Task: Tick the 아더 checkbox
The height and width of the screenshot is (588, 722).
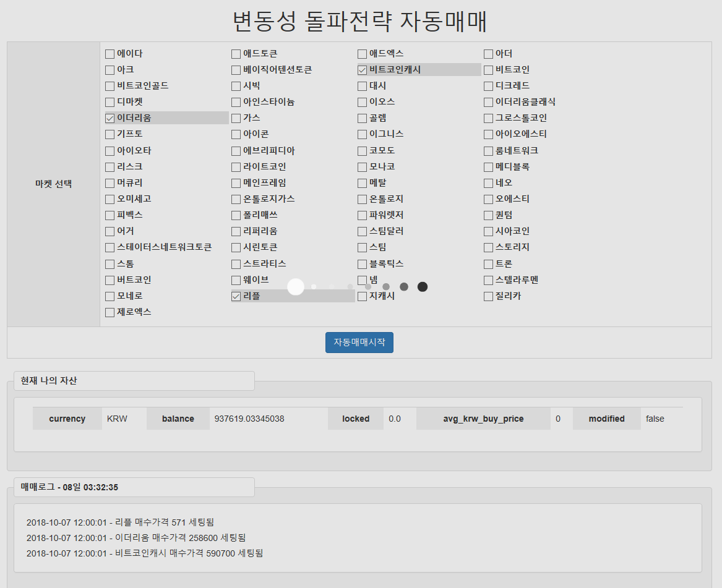Action: pyautogui.click(x=488, y=54)
